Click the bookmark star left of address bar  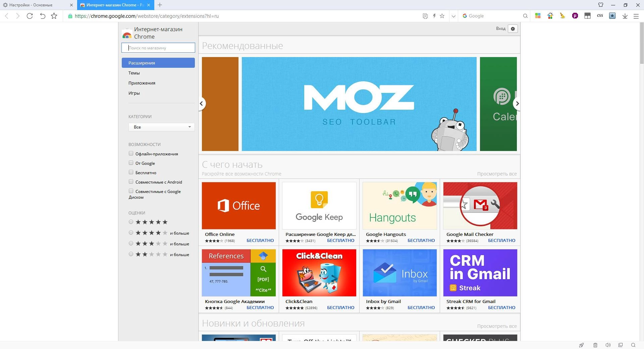click(54, 16)
